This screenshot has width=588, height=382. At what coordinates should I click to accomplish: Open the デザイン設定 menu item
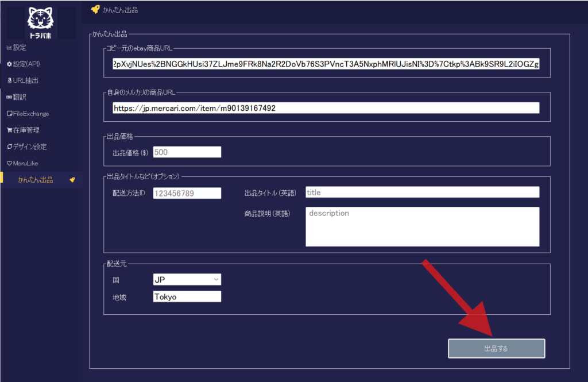[x=30, y=147]
